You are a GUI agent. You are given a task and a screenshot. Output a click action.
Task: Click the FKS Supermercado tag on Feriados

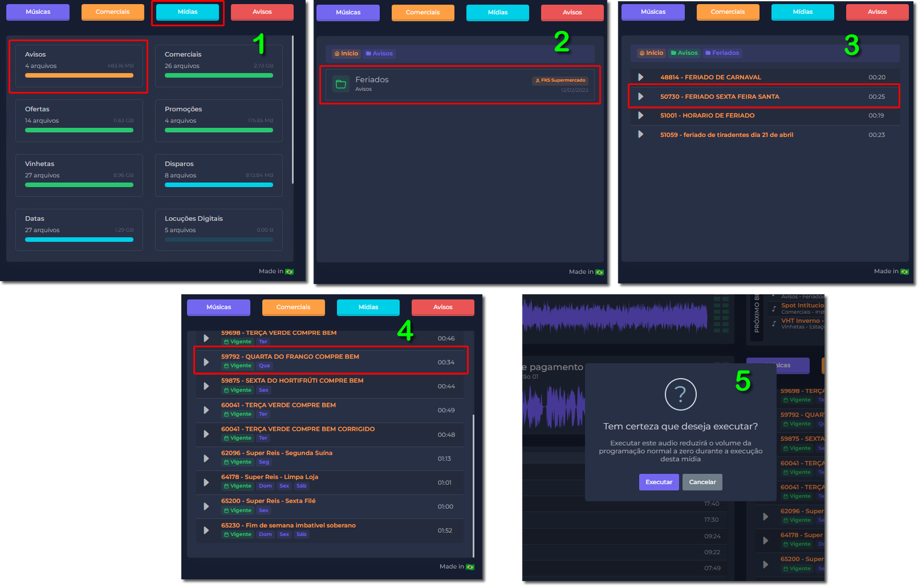pyautogui.click(x=560, y=80)
